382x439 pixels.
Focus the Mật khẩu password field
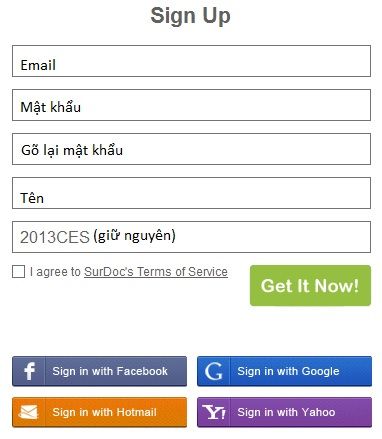191,105
